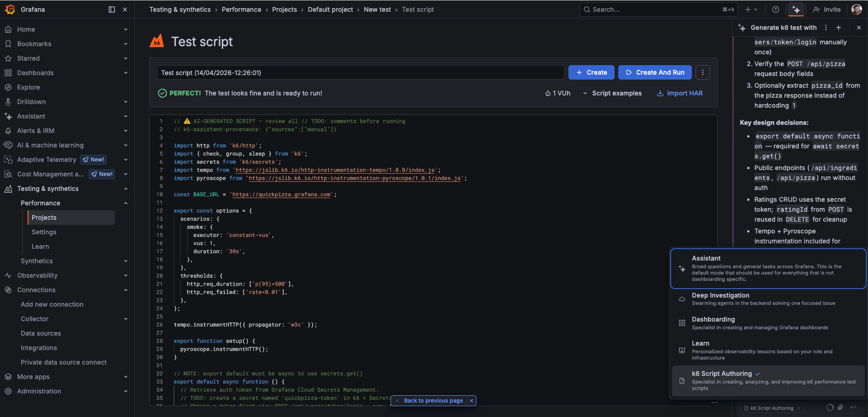
Task: Click the k6 flame icon beside the Test script title
Action: pos(157,41)
